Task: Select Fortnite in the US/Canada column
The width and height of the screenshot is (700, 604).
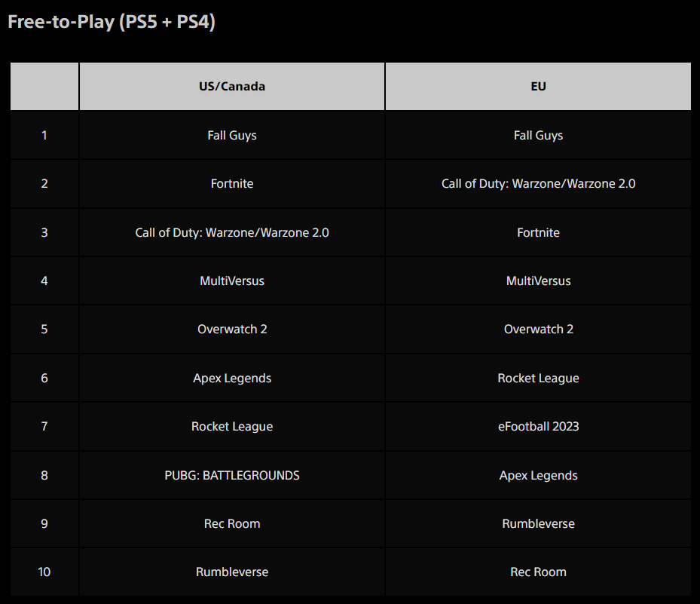Action: [232, 184]
